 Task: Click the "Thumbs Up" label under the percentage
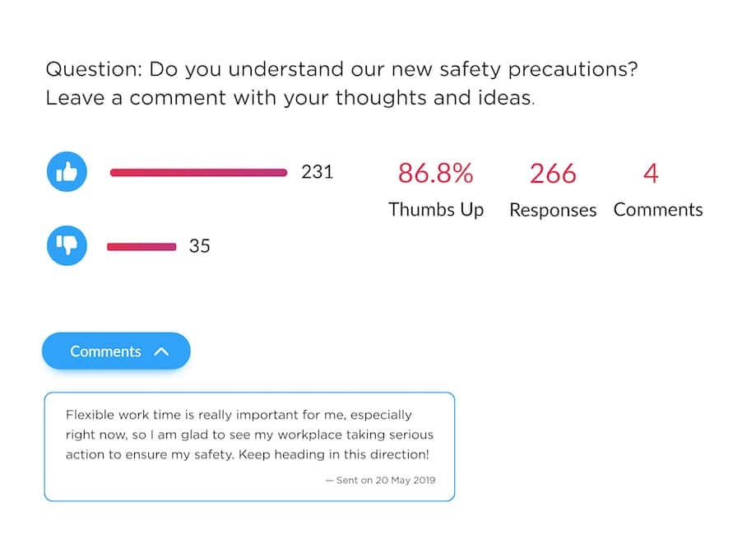436,210
